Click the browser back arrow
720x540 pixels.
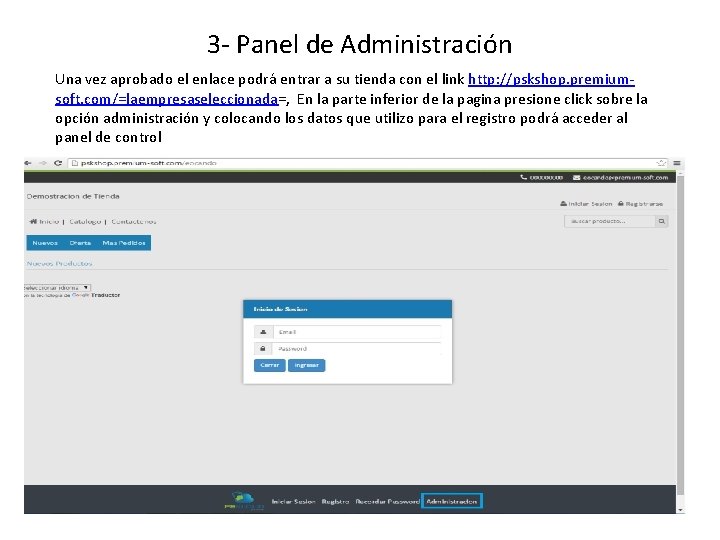coord(28,163)
